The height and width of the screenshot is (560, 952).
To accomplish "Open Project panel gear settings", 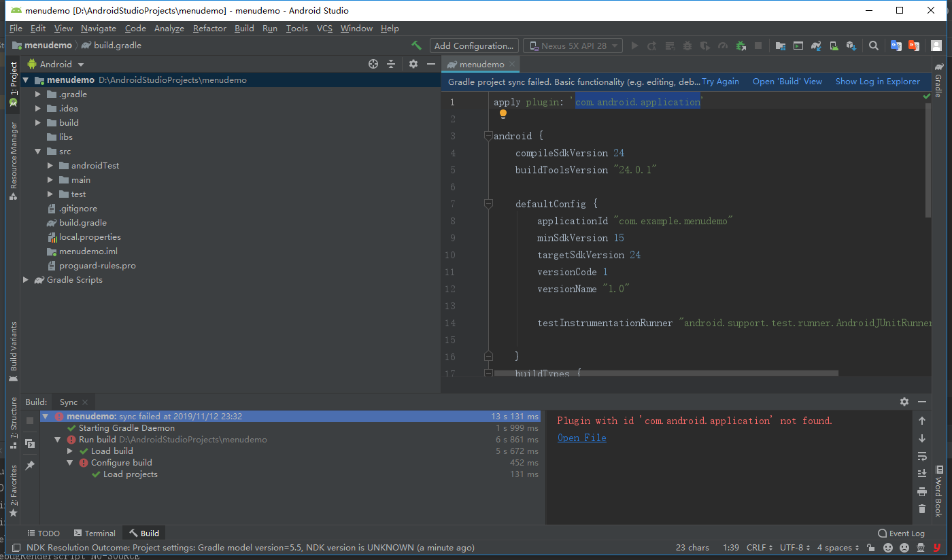I will (x=413, y=64).
